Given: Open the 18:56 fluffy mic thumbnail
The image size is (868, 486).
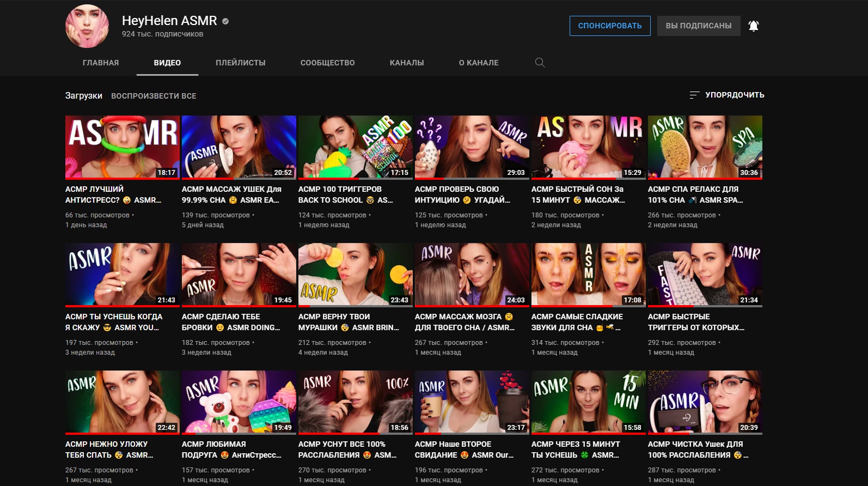Looking at the screenshot, I should pos(356,402).
